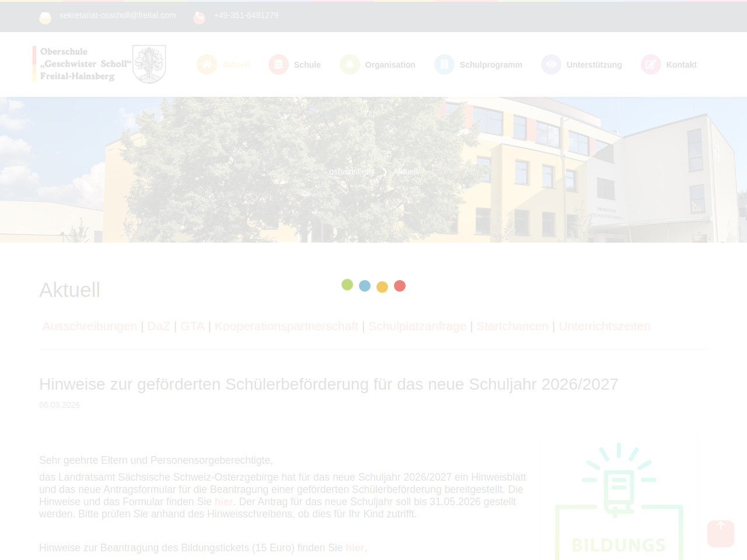
Task: Click the sekretariat email address
Action: [x=117, y=15]
